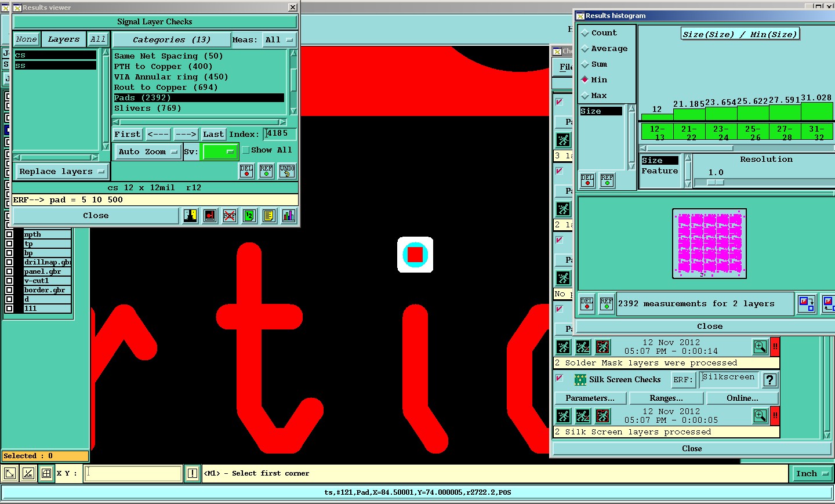Open the Meas: All dropdown
Image resolution: width=835 pixels, height=504 pixels.
click(x=279, y=40)
